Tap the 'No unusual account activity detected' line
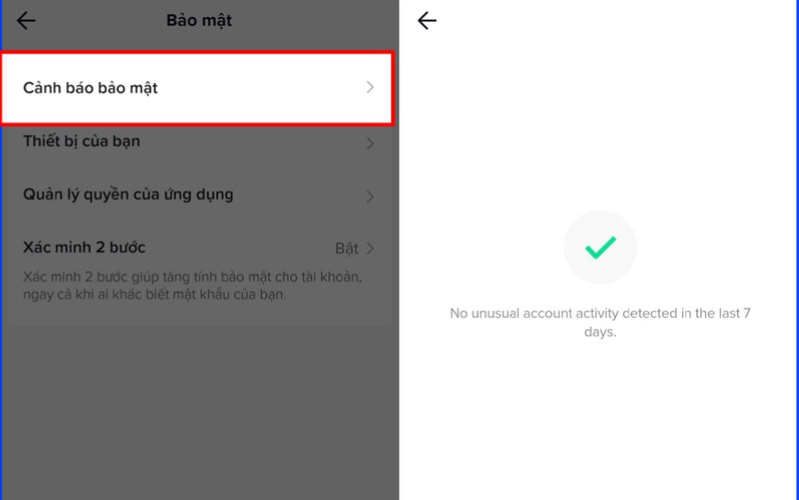The height and width of the screenshot is (500, 799). (x=600, y=313)
